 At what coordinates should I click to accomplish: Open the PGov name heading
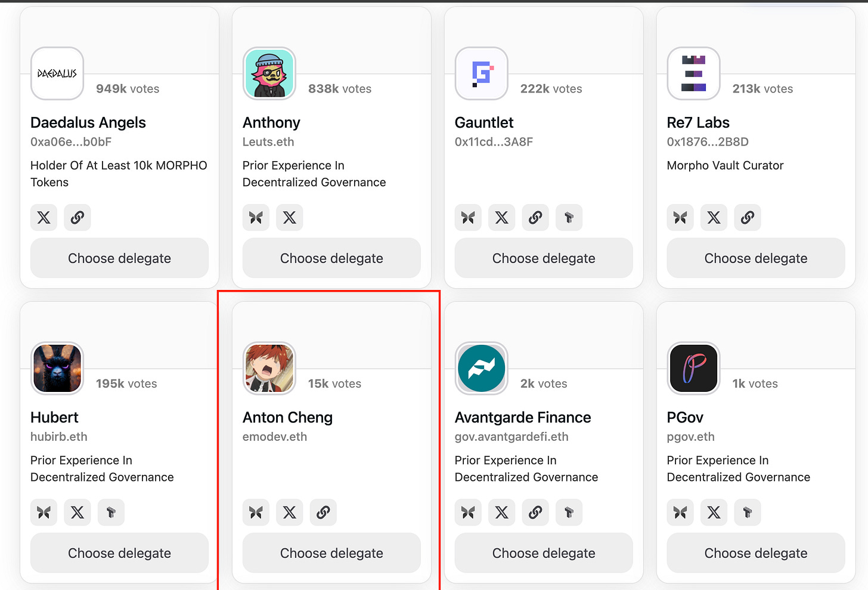[685, 417]
